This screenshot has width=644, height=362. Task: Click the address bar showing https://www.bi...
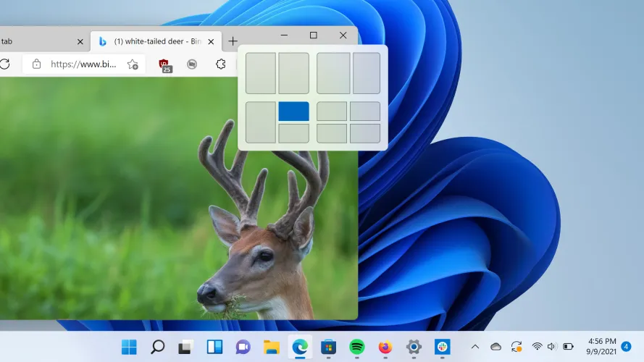pyautogui.click(x=83, y=64)
